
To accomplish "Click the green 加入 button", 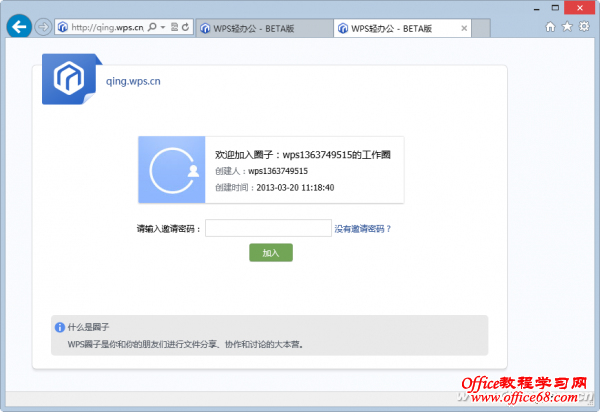I will click(271, 253).
